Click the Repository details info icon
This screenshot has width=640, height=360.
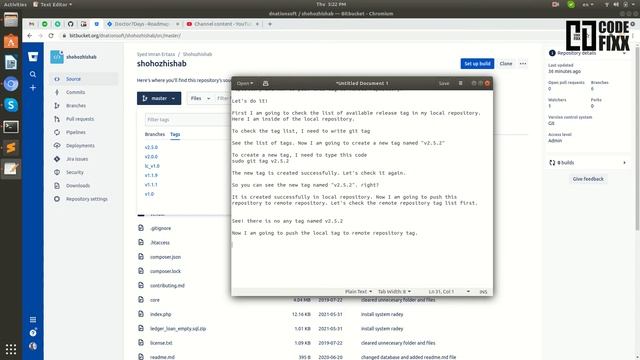[552, 53]
